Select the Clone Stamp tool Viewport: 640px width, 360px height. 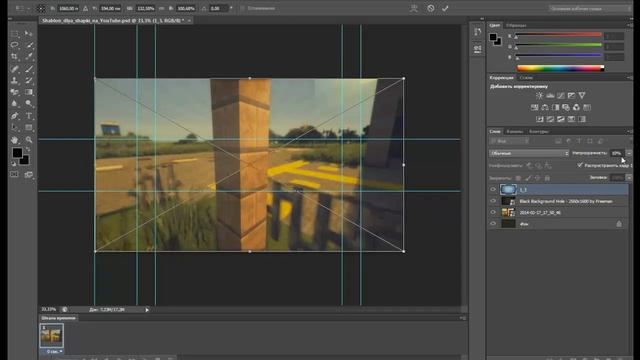click(15, 80)
